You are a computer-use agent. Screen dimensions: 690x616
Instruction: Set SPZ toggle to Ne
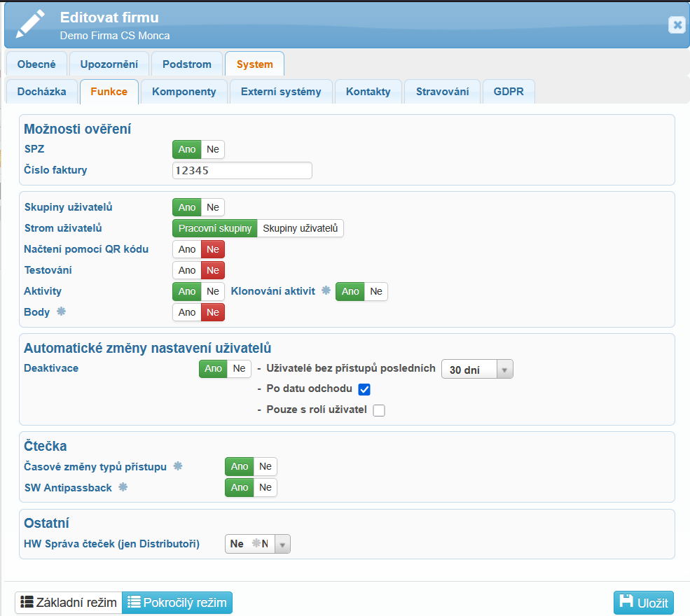[x=213, y=149]
